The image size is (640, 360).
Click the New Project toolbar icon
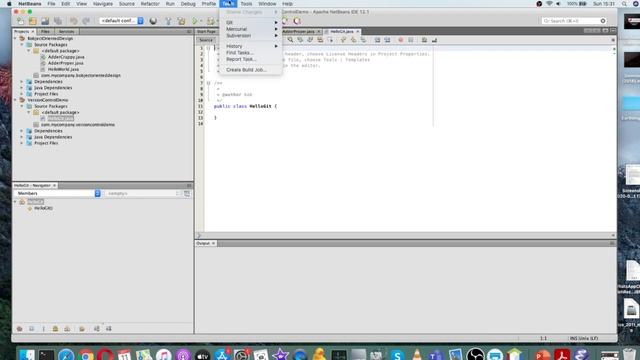[33, 21]
